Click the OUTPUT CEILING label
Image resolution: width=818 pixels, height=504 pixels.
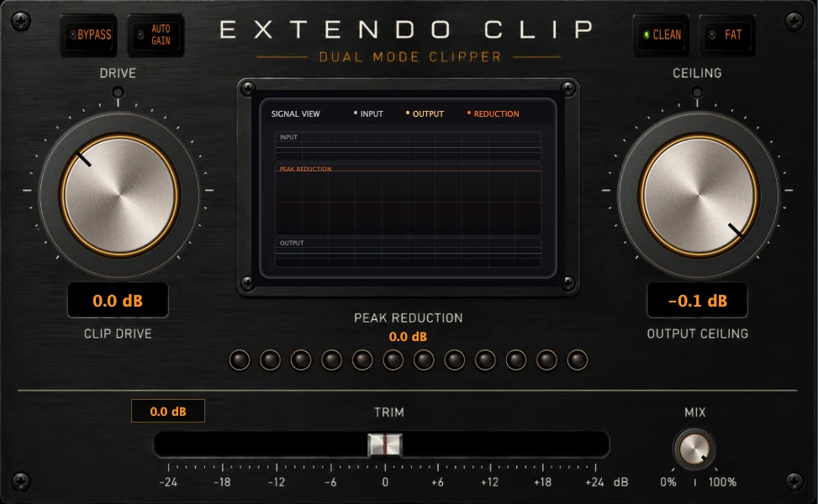click(698, 333)
